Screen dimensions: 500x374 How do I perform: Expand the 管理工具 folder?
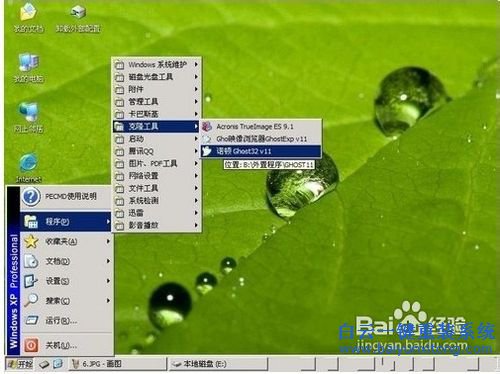pos(156,101)
